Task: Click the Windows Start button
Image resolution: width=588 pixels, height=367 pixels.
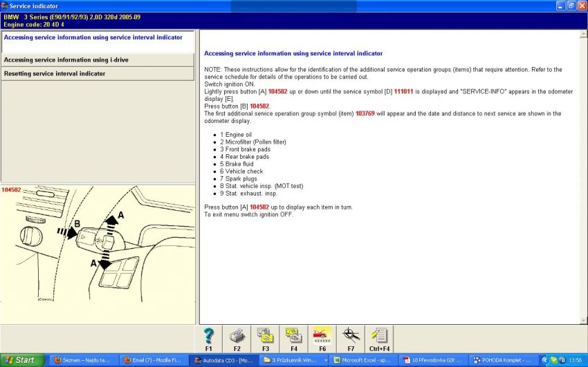Action: pyautogui.click(x=22, y=360)
